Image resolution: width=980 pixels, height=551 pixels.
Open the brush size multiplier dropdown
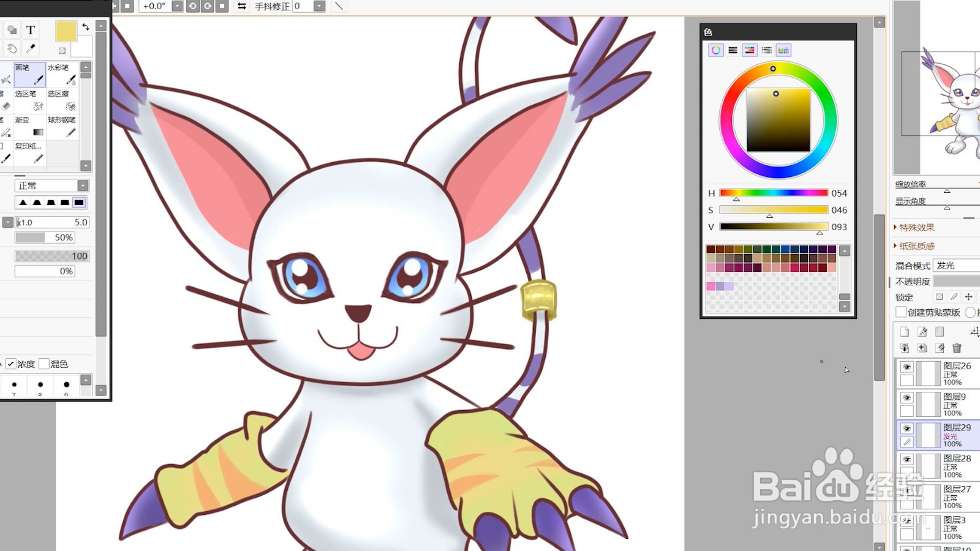[7, 222]
